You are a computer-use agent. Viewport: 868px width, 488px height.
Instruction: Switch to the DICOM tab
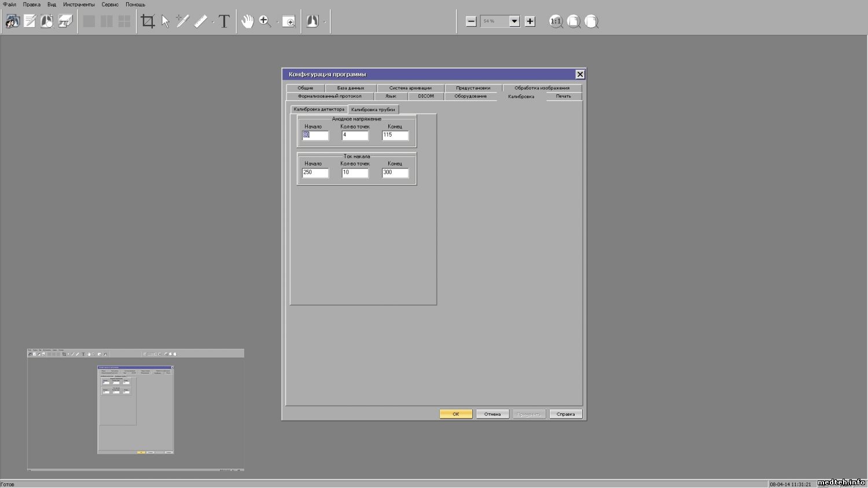(426, 96)
